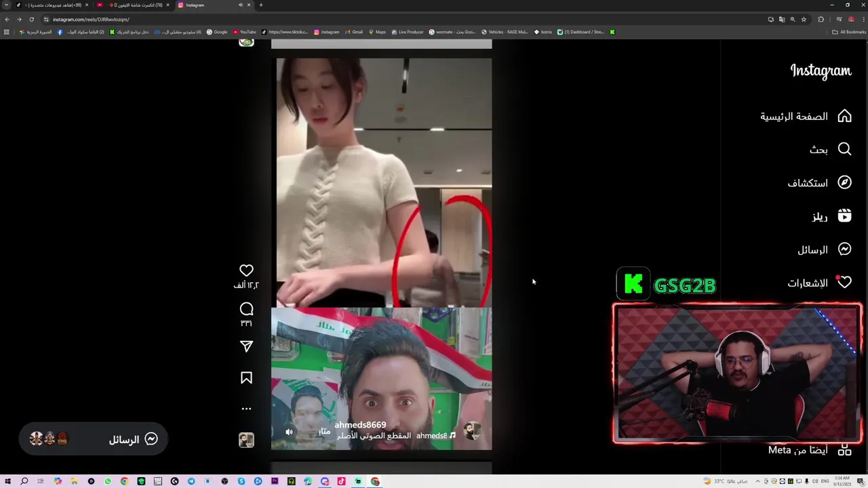Open the Apps grid icon in bookmarks bar
This screenshot has width=868, height=488.
pyautogui.click(x=7, y=32)
